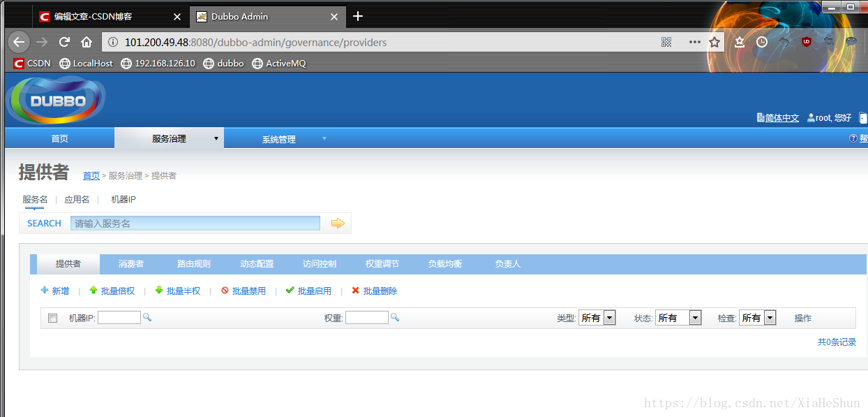
Task: Switch to the 负载均衡 tab
Action: point(445,264)
